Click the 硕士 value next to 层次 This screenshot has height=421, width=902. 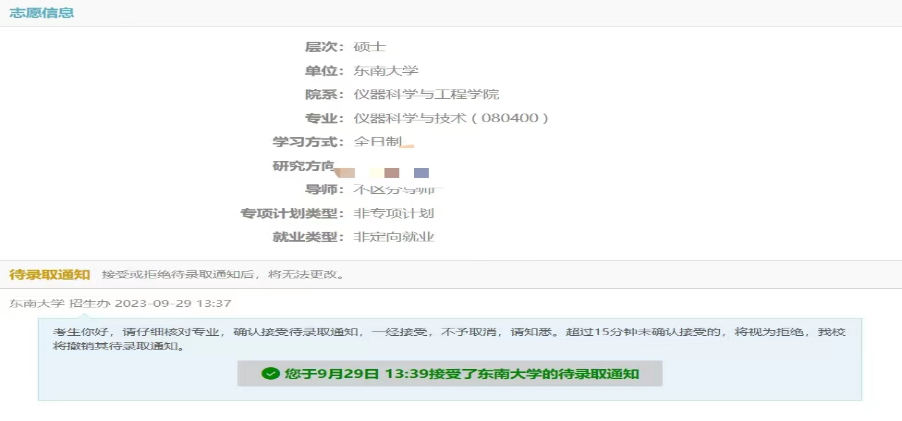pyautogui.click(x=369, y=46)
